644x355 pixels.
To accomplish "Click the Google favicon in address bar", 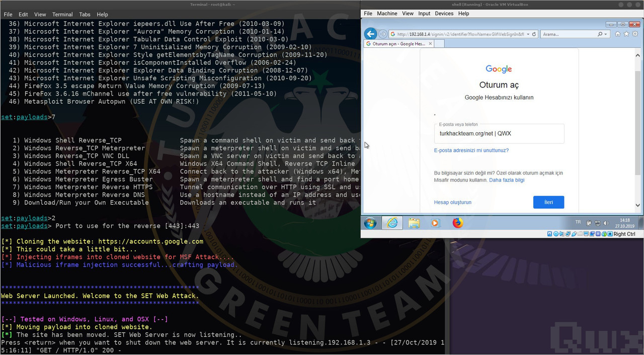I will coord(392,34).
